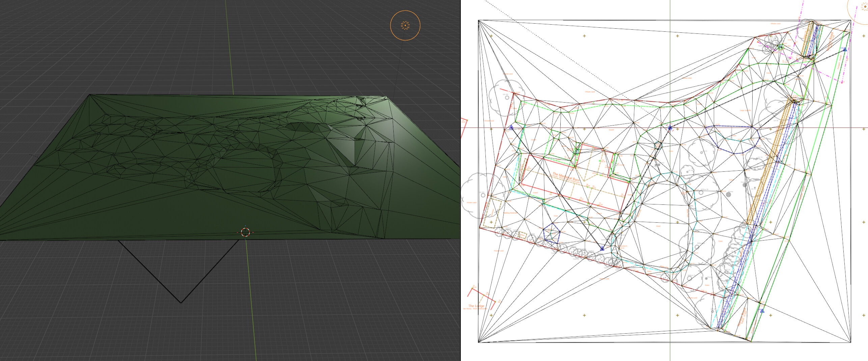Select the small blue pentagon outline on plan

[x=552, y=233]
